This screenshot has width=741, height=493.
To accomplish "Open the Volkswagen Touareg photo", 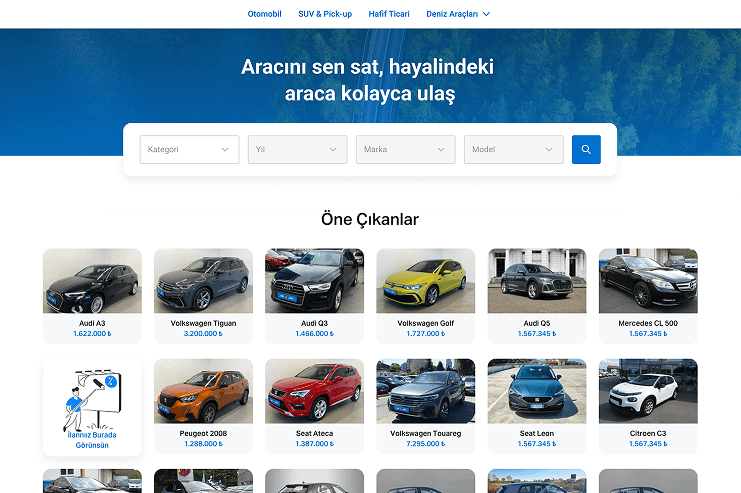I will coord(426,391).
